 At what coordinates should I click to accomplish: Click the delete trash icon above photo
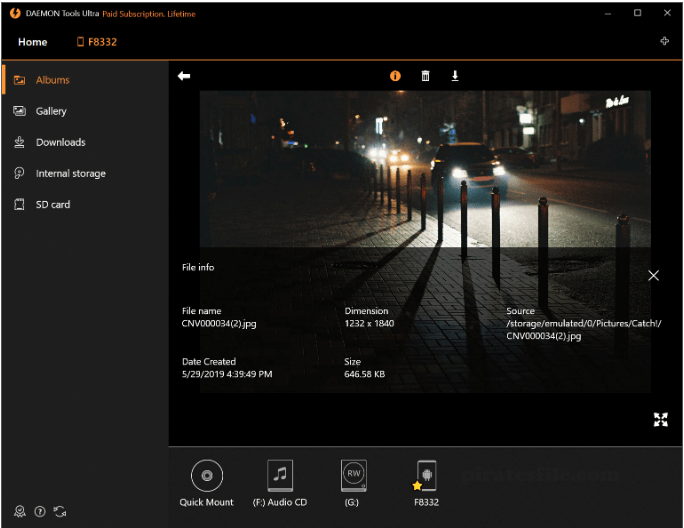[x=425, y=76]
